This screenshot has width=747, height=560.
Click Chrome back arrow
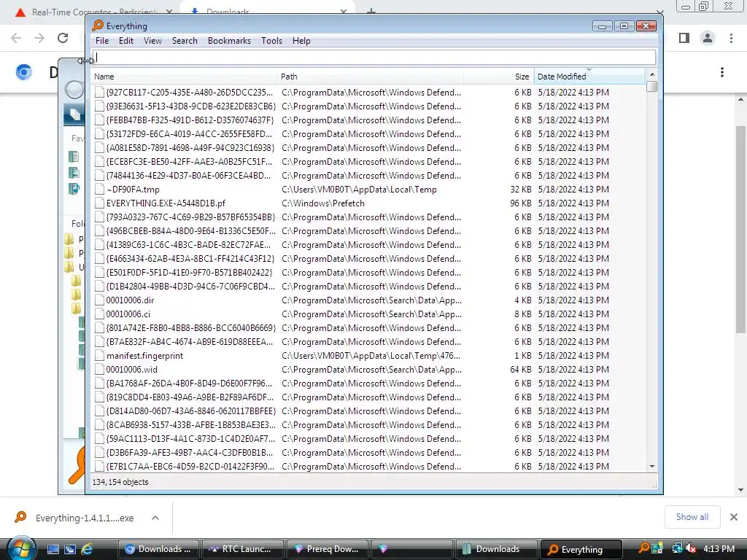point(16,38)
